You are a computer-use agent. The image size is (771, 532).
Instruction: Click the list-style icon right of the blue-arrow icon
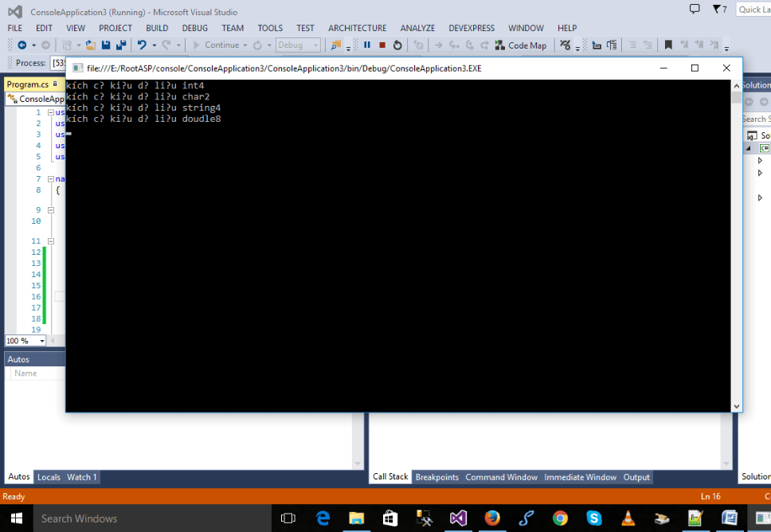pos(612,45)
